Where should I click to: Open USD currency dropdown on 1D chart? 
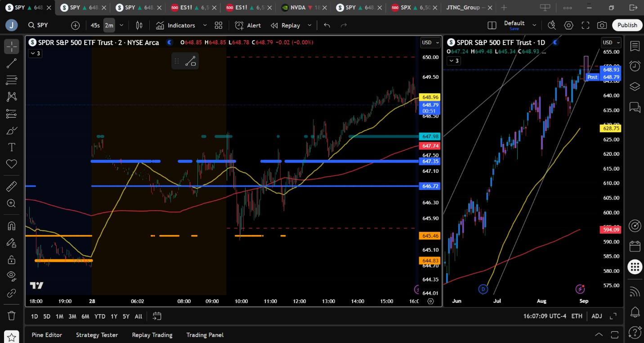611,43
